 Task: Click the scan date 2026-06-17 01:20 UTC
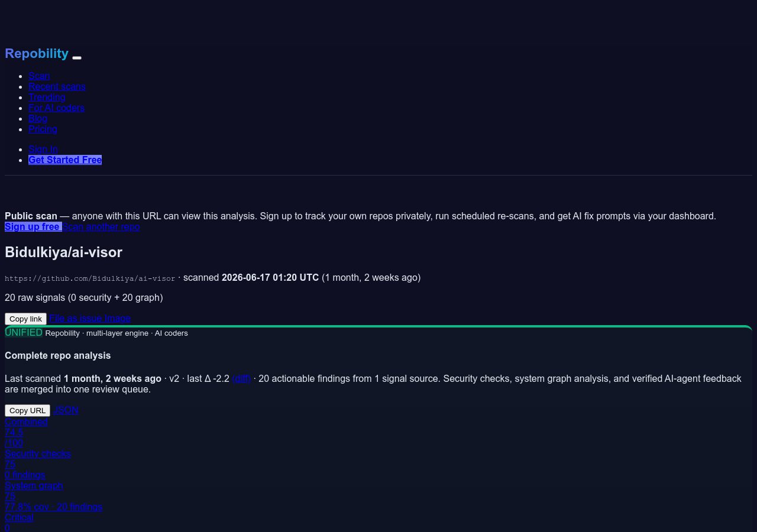click(x=270, y=277)
